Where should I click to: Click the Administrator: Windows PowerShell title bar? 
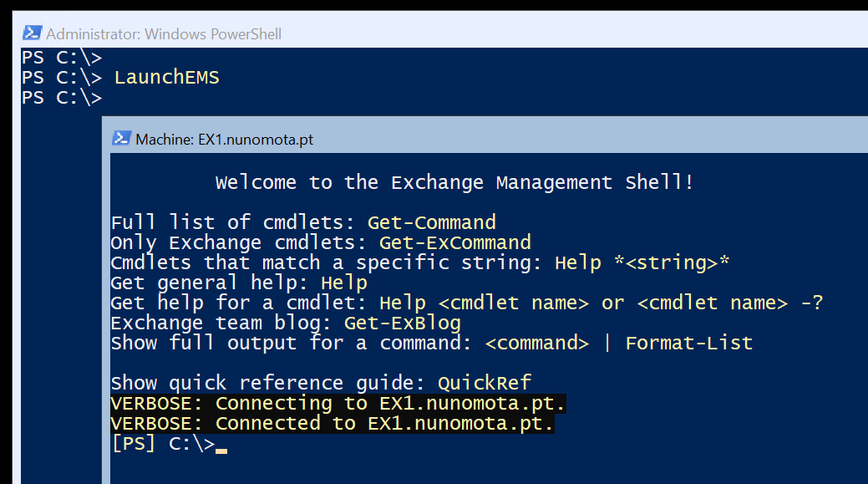pos(164,34)
